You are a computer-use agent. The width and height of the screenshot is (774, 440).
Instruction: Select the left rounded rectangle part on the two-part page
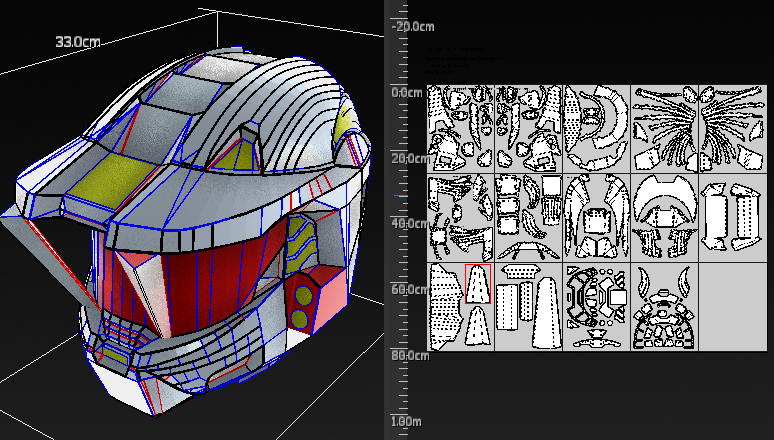(716, 216)
